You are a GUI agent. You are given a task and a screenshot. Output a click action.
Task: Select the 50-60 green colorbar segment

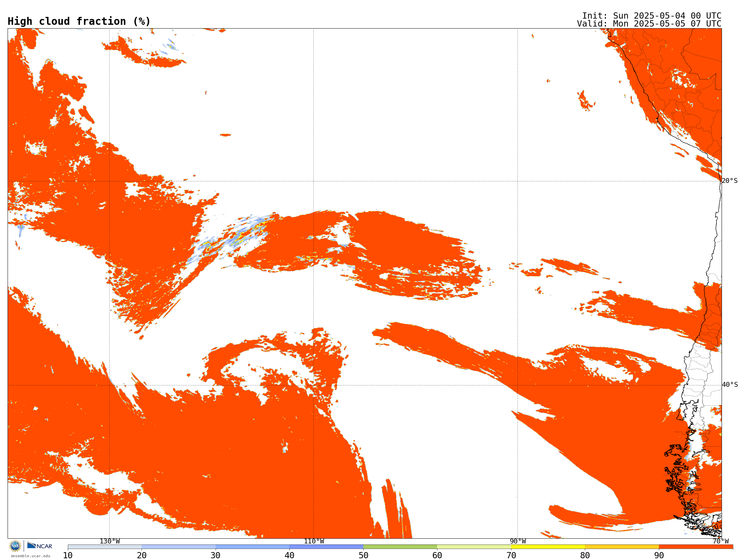(x=400, y=547)
